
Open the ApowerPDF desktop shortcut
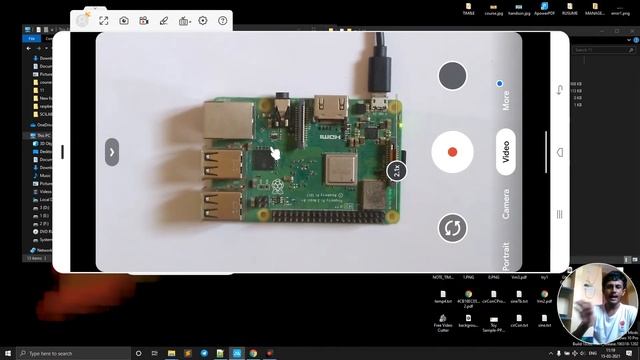544,9
